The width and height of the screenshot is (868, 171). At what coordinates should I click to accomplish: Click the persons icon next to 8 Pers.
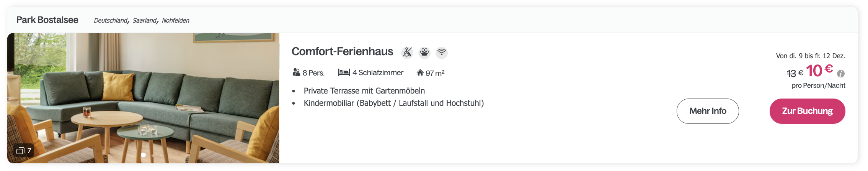[296, 72]
